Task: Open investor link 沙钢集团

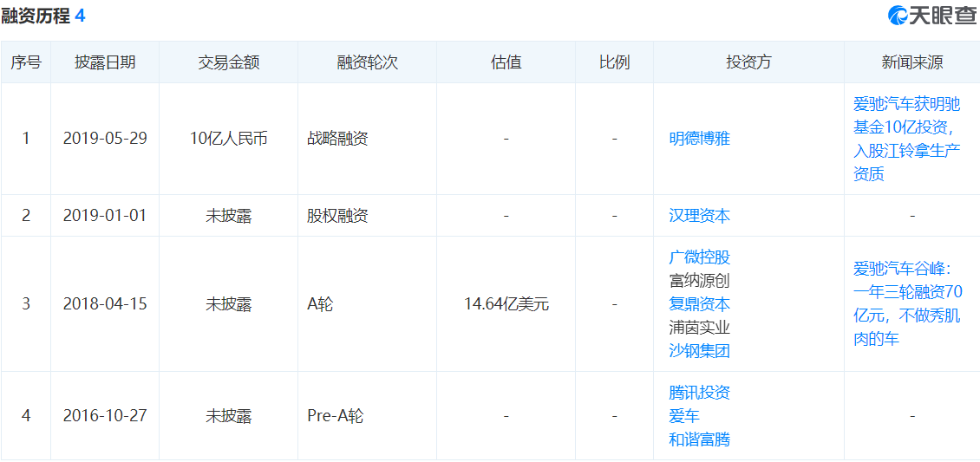Action: [699, 351]
